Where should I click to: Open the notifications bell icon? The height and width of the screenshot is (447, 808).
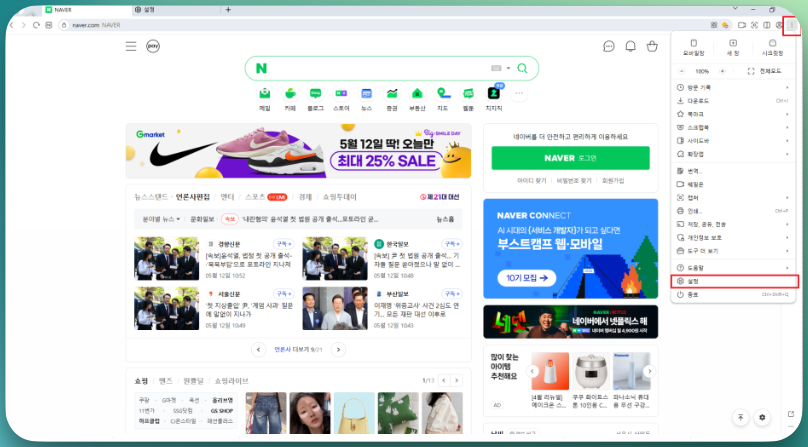(630, 46)
